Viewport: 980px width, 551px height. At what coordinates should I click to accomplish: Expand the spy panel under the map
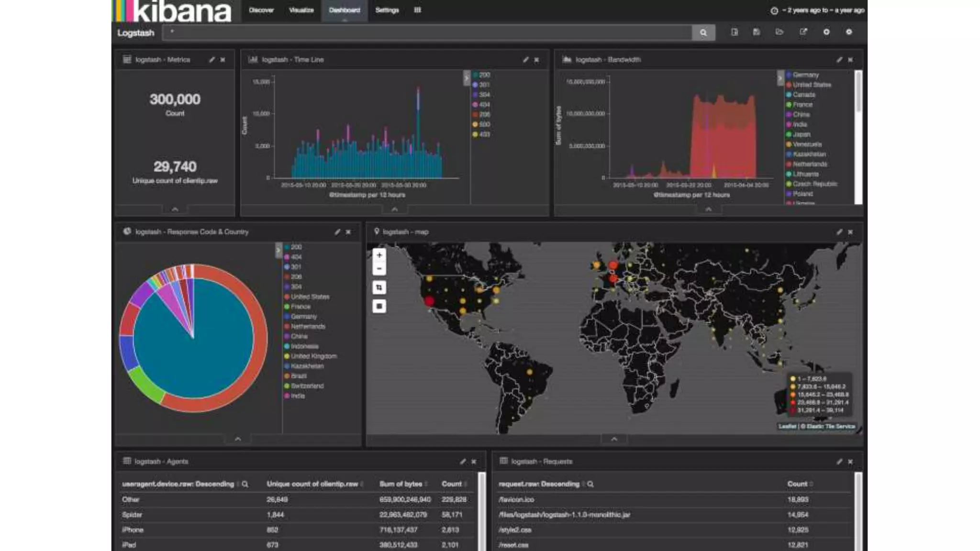point(614,439)
